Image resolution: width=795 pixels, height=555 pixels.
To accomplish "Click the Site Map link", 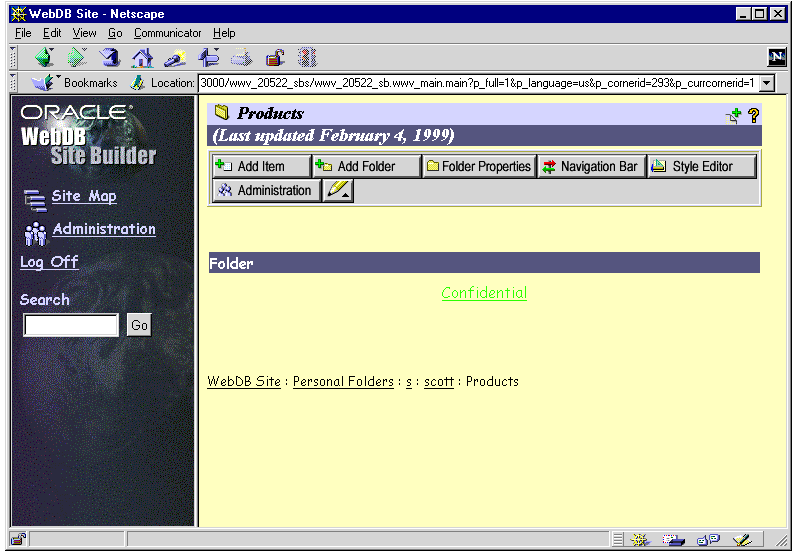I will pos(84,197).
